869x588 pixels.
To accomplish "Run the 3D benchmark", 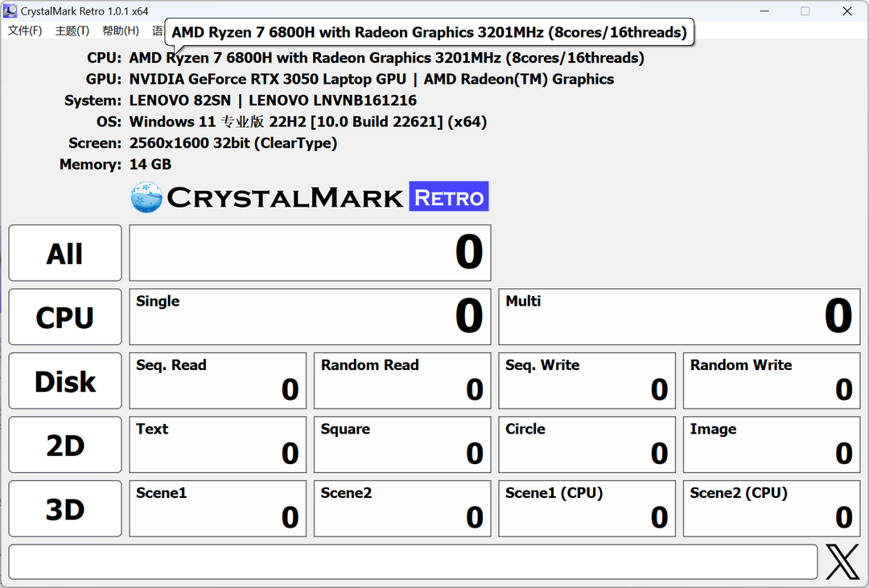I will pos(64,508).
